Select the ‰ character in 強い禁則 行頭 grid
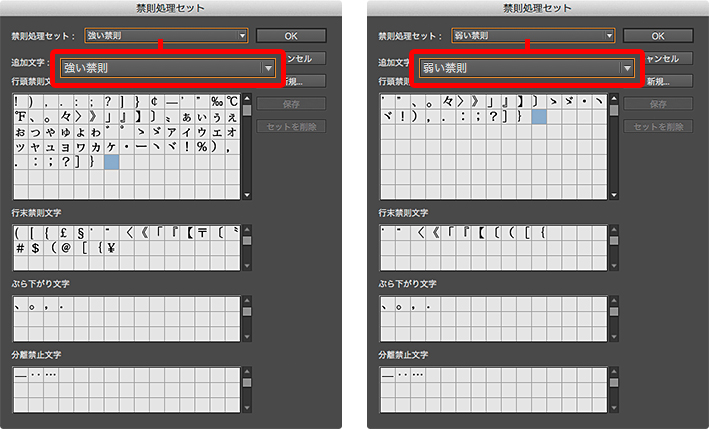Viewport: 709px width, 429px height. (x=217, y=102)
